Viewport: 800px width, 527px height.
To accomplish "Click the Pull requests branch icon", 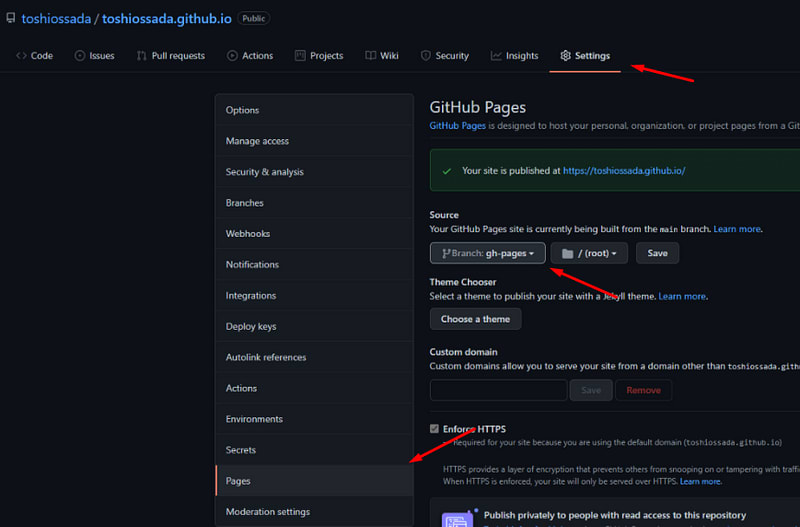I will [x=141, y=56].
